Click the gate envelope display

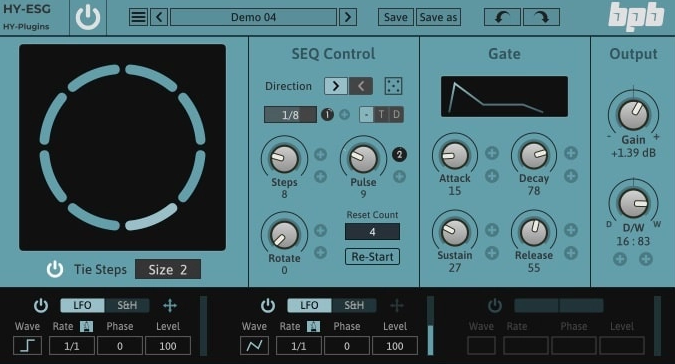tap(504, 96)
